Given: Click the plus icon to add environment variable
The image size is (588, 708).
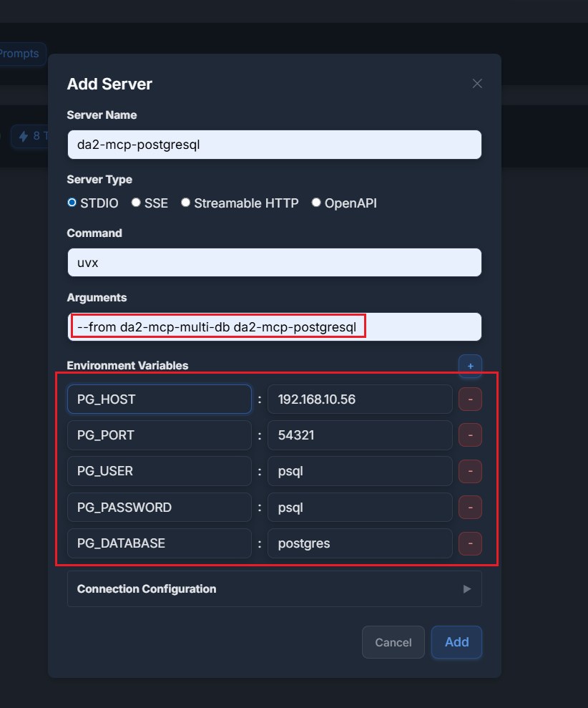Looking at the screenshot, I should (470, 366).
